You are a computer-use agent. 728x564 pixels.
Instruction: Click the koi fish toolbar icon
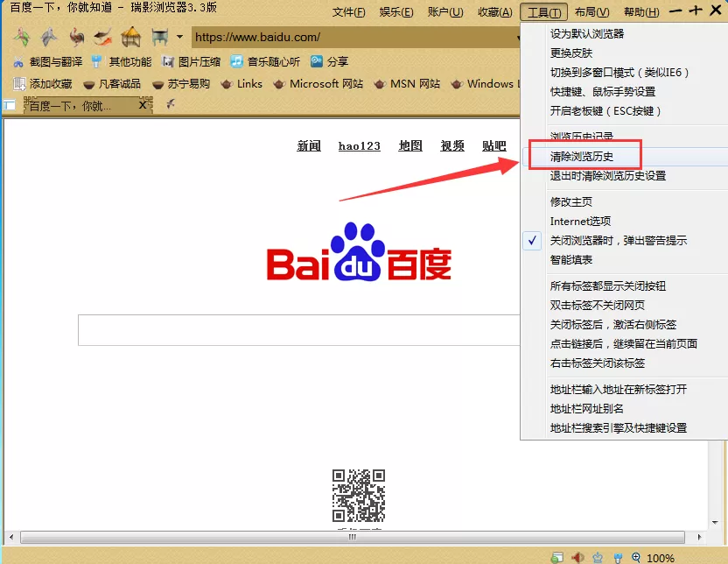[103, 37]
